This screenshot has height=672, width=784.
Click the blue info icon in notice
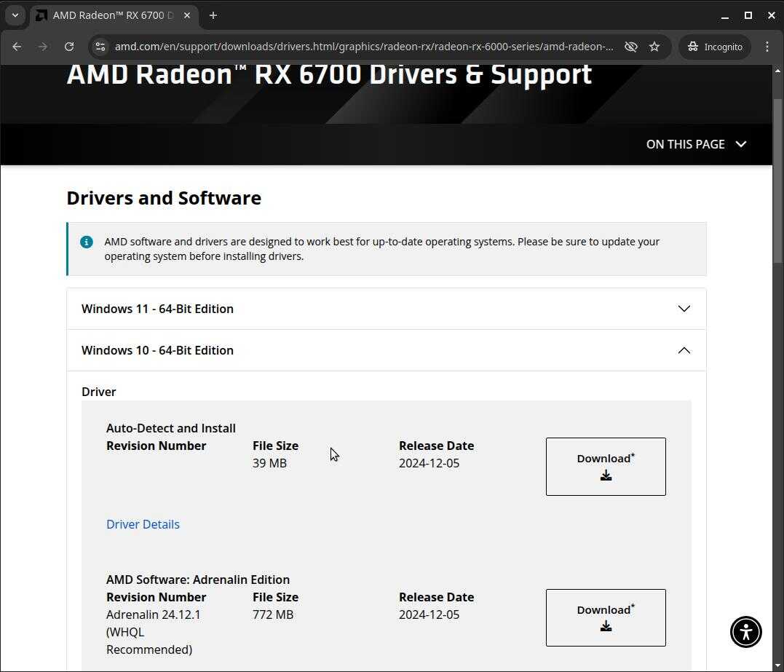click(x=87, y=242)
